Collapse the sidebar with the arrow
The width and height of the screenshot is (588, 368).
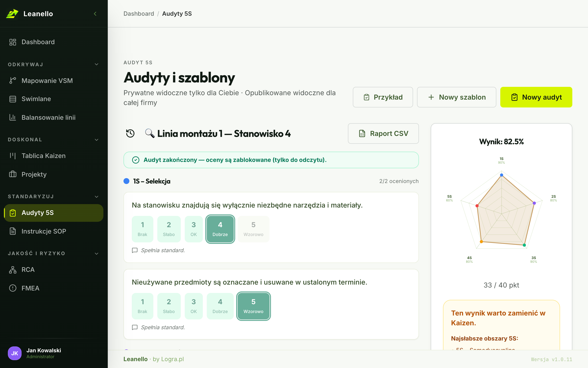pyautogui.click(x=95, y=14)
